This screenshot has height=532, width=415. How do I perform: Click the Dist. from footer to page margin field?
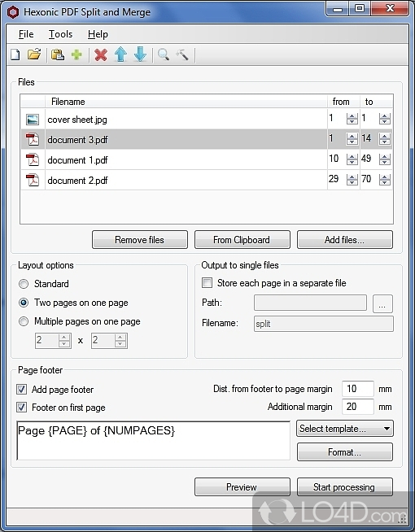click(358, 389)
